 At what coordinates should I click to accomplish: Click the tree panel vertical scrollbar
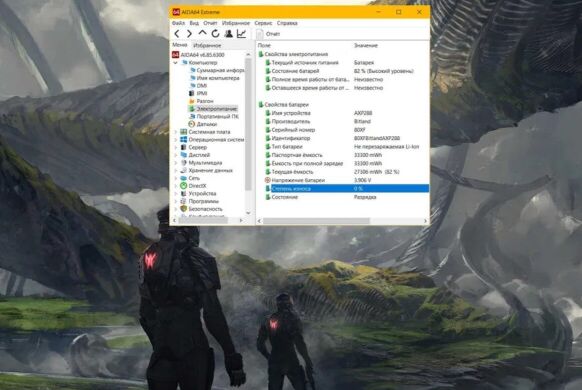point(248,124)
